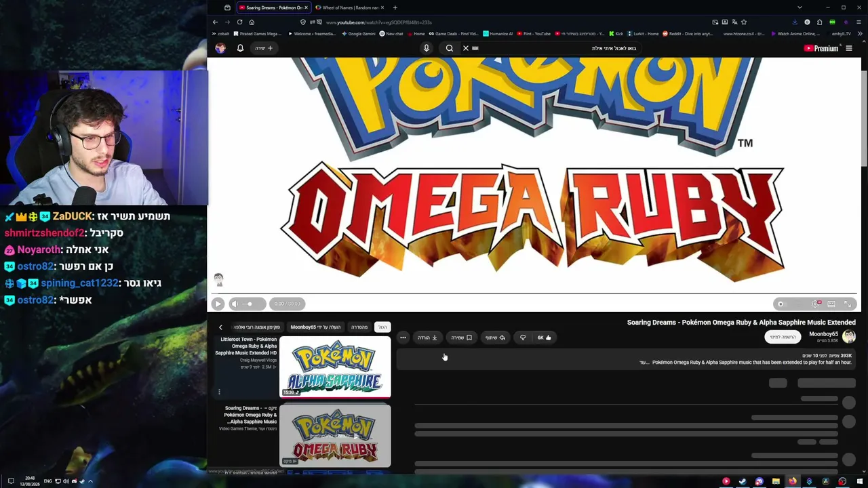868x488 pixels.
Task: Play the Soaring Dreams video
Action: [x=218, y=304]
